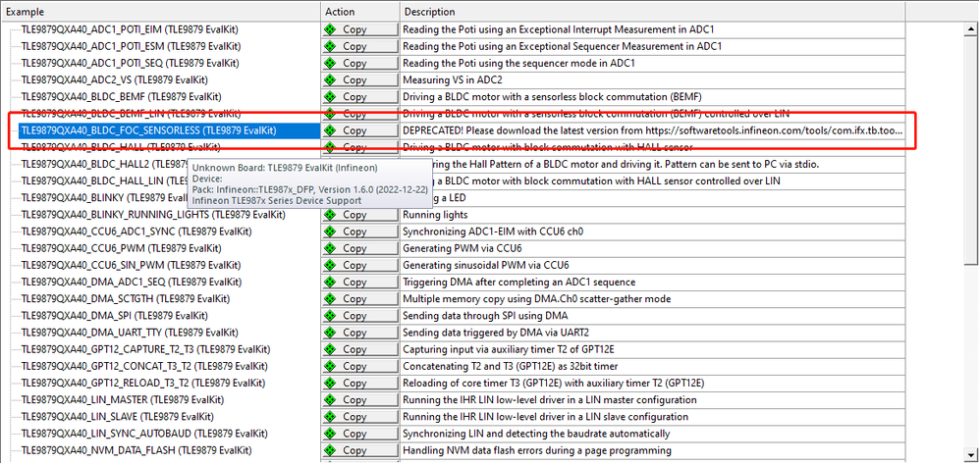Sort by the Action column header
Viewport: 980px width, 464px height.
click(x=360, y=11)
